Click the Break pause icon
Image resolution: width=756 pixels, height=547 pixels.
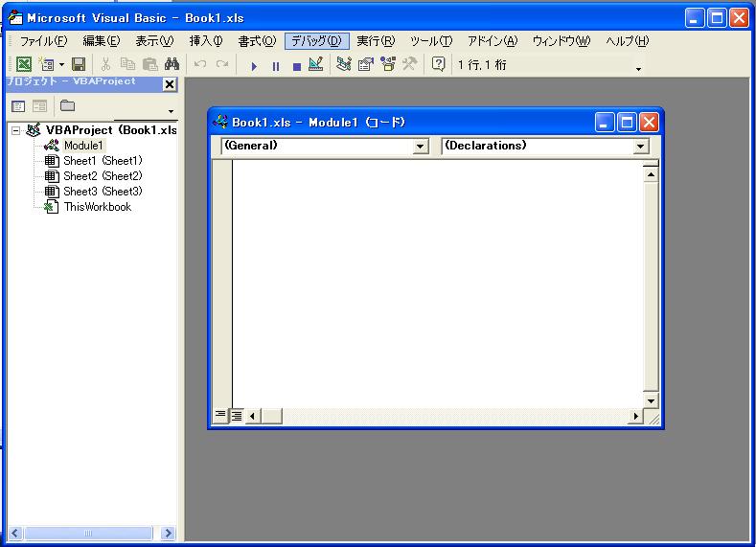[276, 66]
